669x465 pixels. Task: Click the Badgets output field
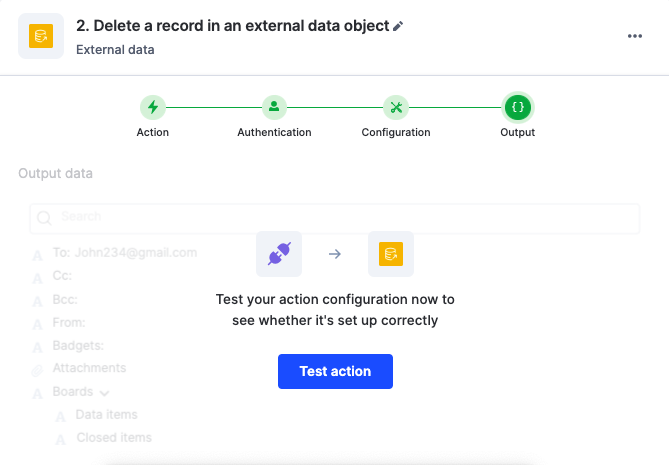pyautogui.click(x=78, y=345)
